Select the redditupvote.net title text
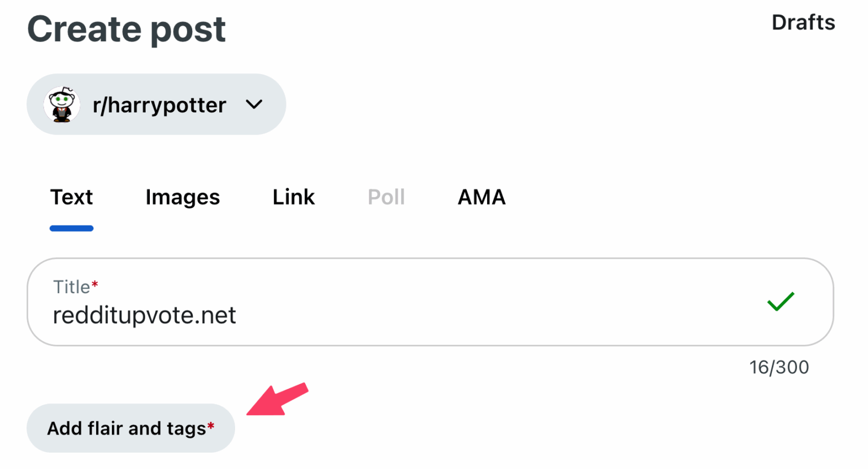 click(144, 315)
